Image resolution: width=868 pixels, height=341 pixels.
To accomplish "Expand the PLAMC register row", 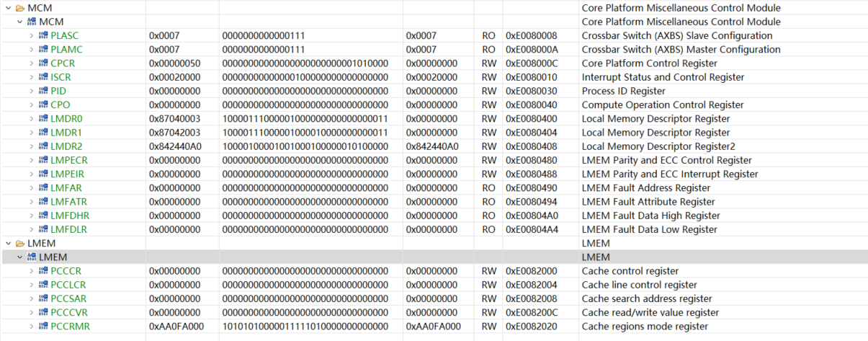I will click(31, 50).
